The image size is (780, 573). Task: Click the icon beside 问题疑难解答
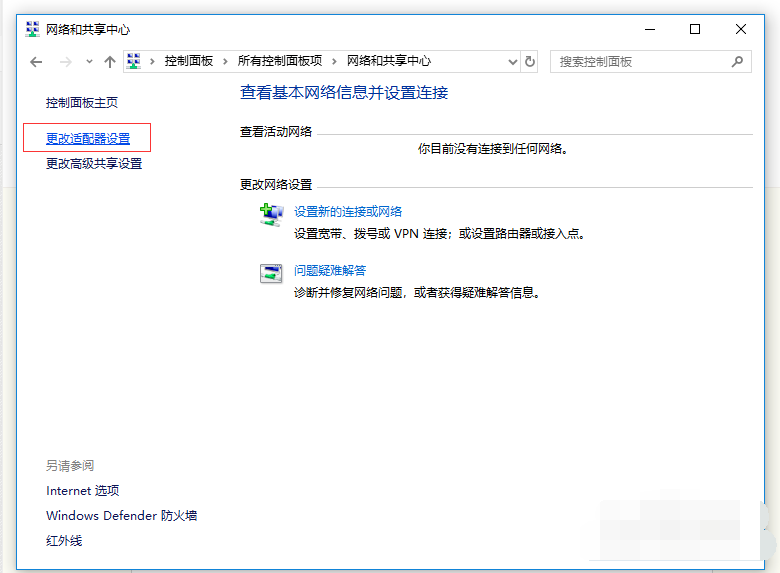coord(271,273)
